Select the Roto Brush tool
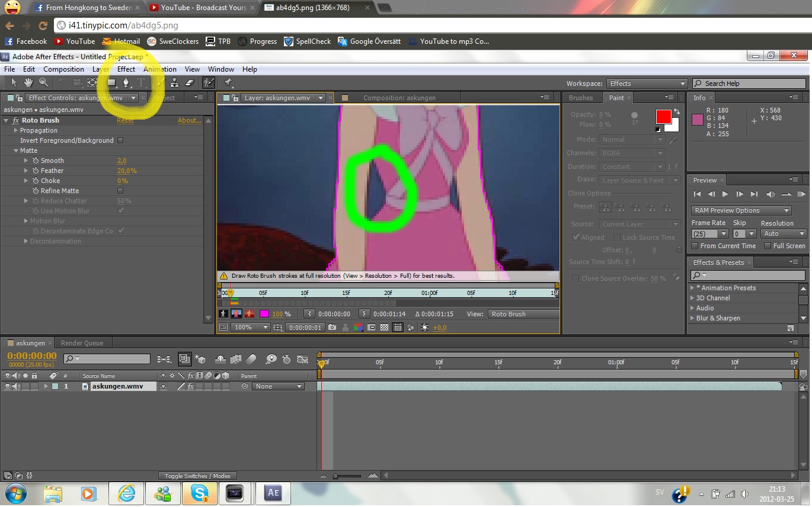Image resolution: width=812 pixels, height=507 pixels. coord(209,83)
